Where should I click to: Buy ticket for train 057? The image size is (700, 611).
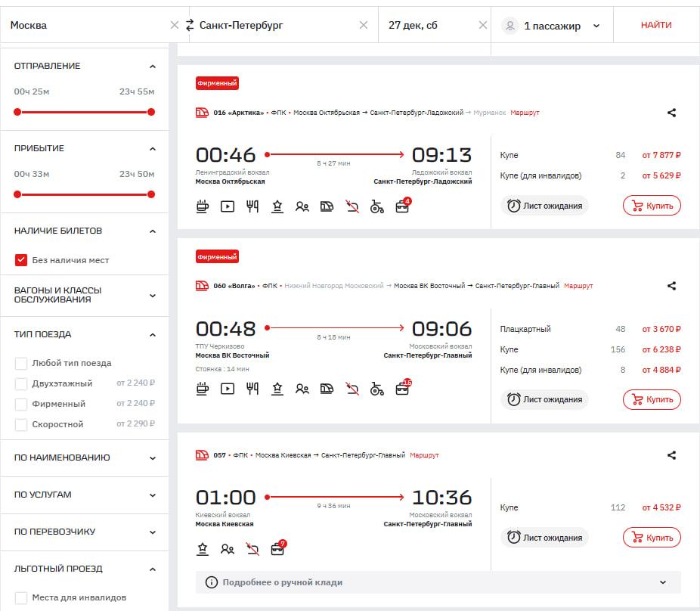pos(652,538)
